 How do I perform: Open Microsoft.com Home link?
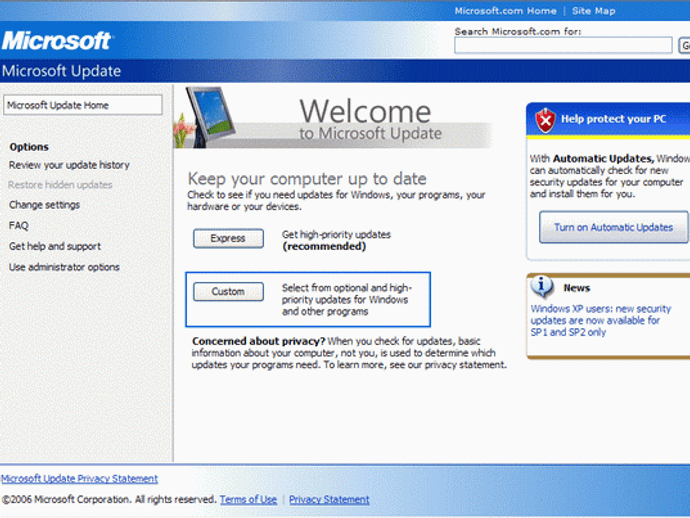coord(505,11)
